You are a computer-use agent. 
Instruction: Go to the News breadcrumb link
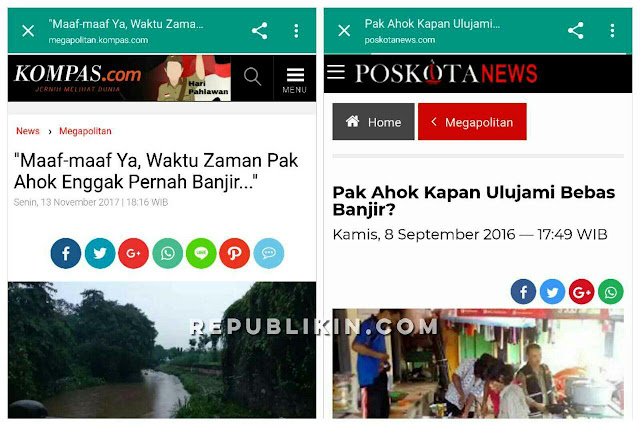tap(28, 131)
